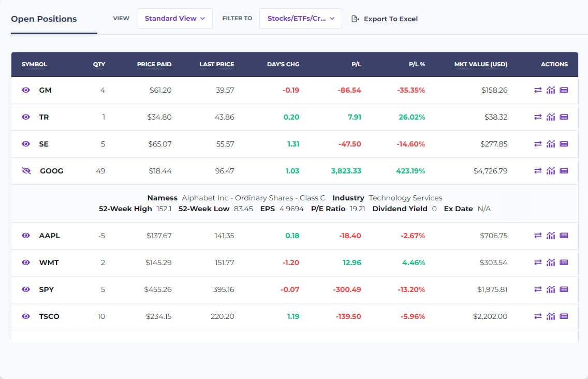
Task: Toggle the eye icon for TR
Action: point(25,117)
